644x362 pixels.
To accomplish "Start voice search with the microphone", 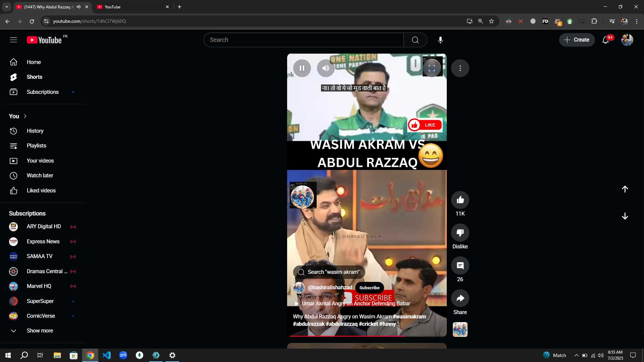I will coord(440,40).
